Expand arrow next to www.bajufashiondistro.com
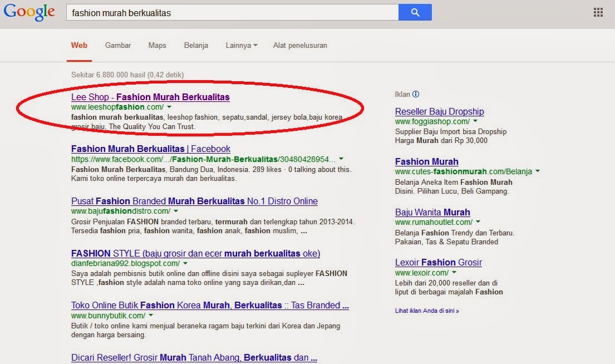The height and width of the screenshot is (364, 615). click(176, 211)
